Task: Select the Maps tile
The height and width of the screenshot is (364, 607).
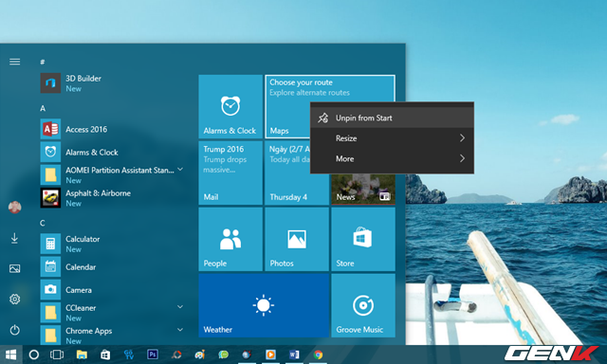Action: [x=287, y=107]
